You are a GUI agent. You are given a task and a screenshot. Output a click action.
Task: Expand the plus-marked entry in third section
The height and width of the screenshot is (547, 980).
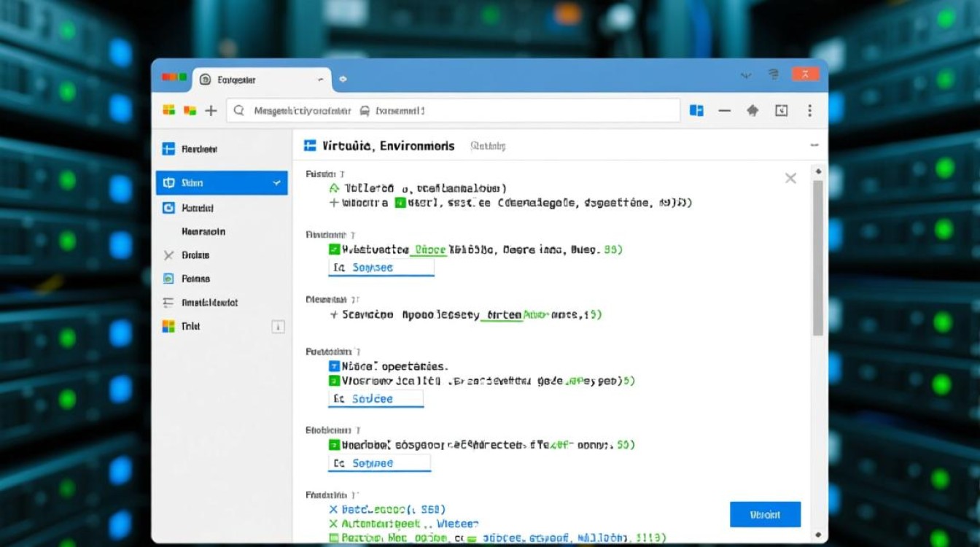(x=334, y=315)
